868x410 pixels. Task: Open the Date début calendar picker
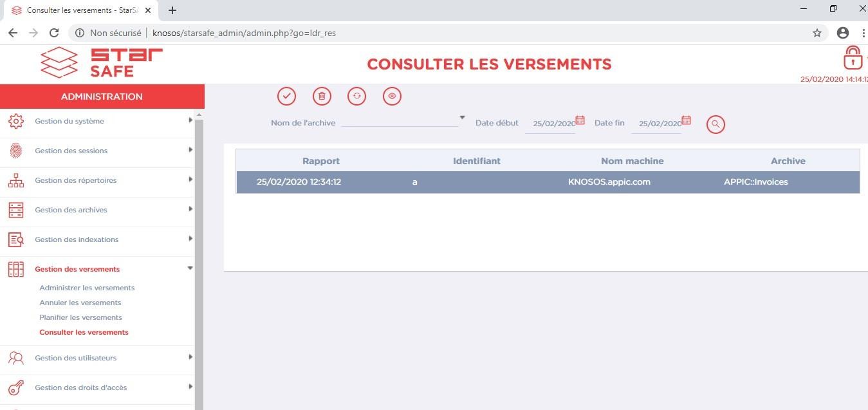580,120
